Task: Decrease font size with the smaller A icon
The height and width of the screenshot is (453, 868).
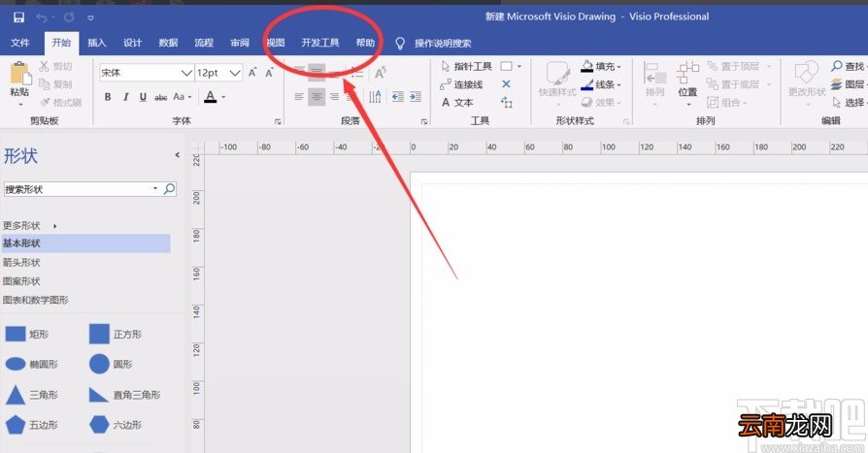Action: point(270,73)
